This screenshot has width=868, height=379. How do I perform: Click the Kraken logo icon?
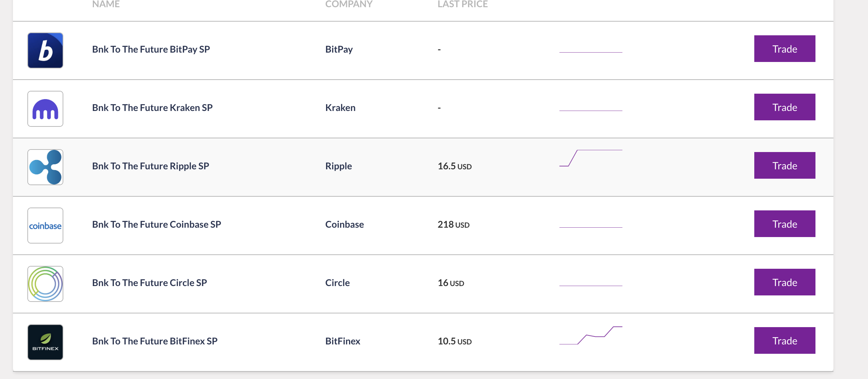tap(45, 109)
